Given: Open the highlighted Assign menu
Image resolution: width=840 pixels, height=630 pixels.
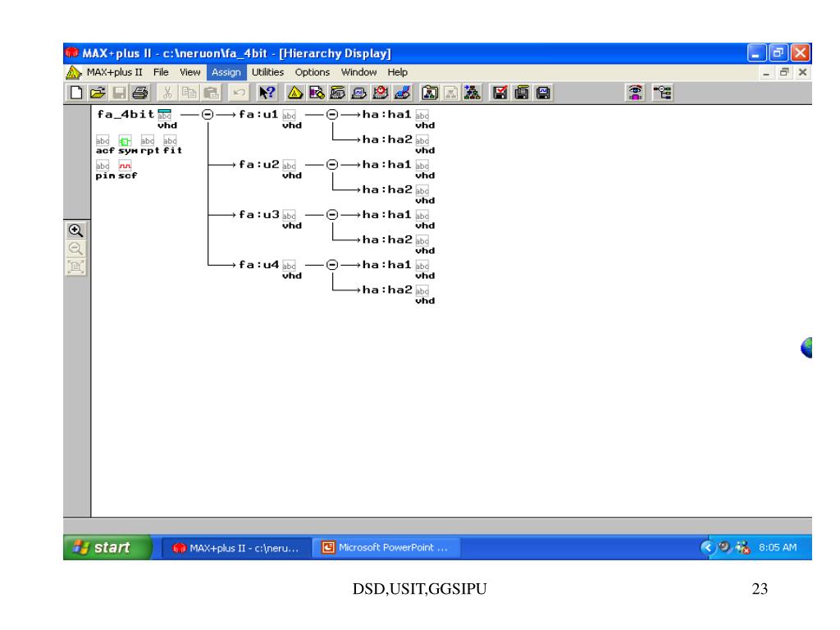Looking at the screenshot, I should coord(226,72).
